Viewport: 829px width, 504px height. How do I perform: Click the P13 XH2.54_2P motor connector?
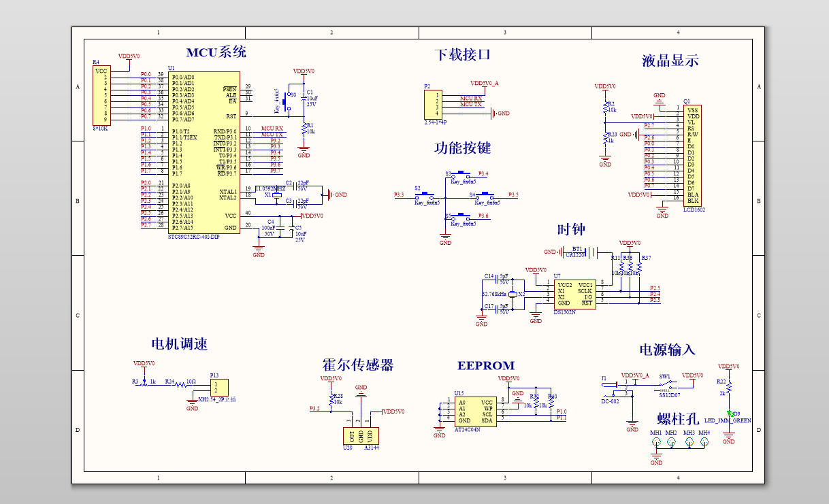click(218, 387)
